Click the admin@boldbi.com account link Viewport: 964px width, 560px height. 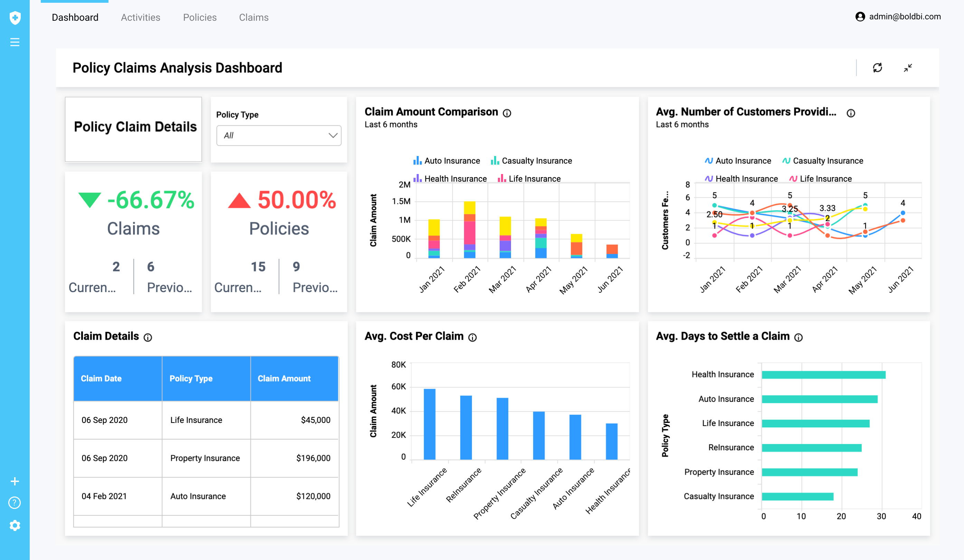click(x=905, y=17)
